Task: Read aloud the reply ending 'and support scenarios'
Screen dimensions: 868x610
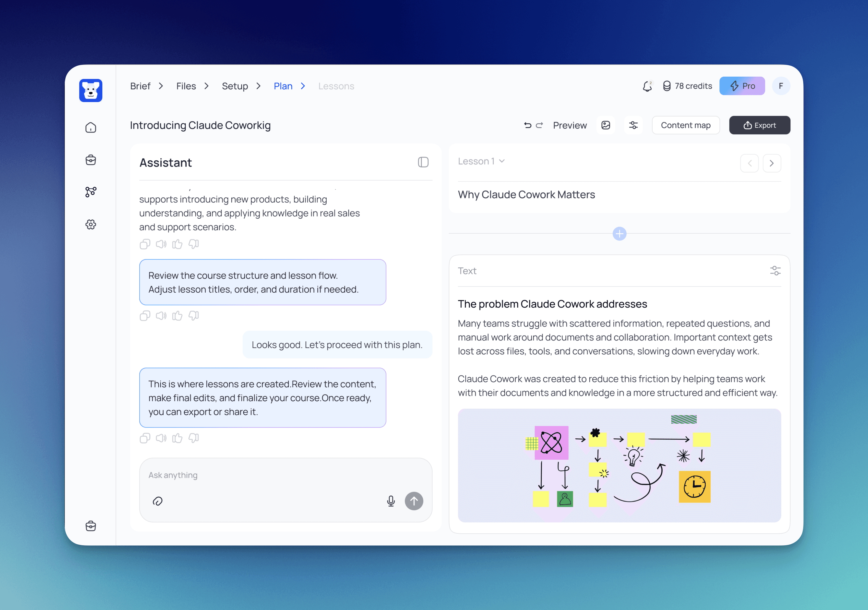Action: click(161, 244)
